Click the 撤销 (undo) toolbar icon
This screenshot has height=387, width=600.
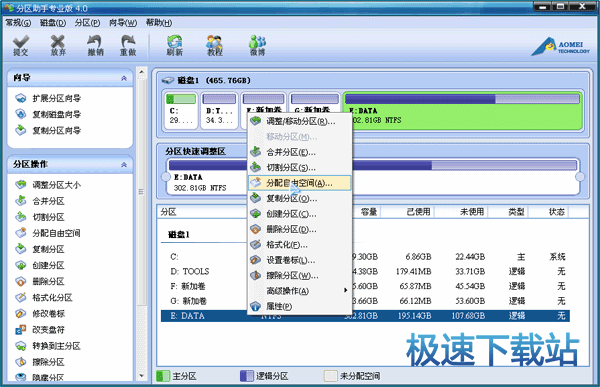pos(95,46)
